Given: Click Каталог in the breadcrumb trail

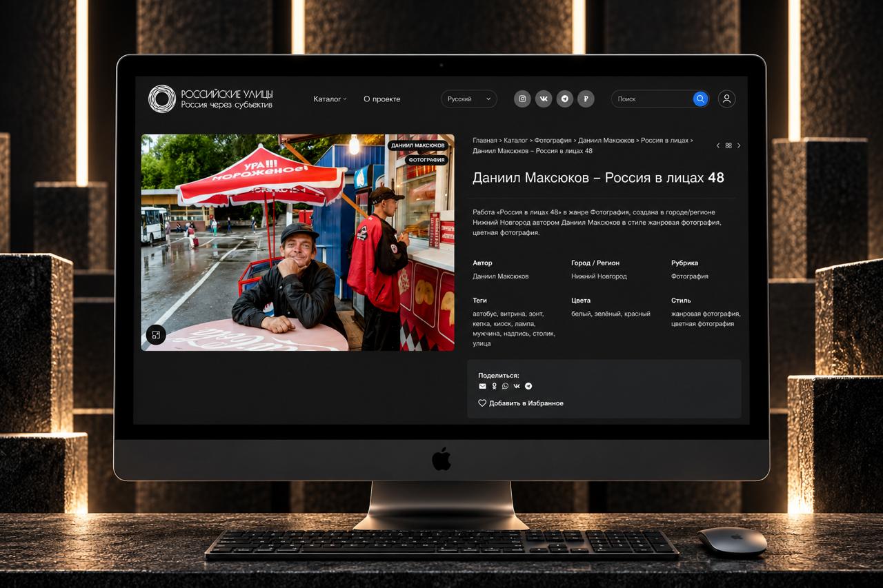Looking at the screenshot, I should tap(515, 141).
